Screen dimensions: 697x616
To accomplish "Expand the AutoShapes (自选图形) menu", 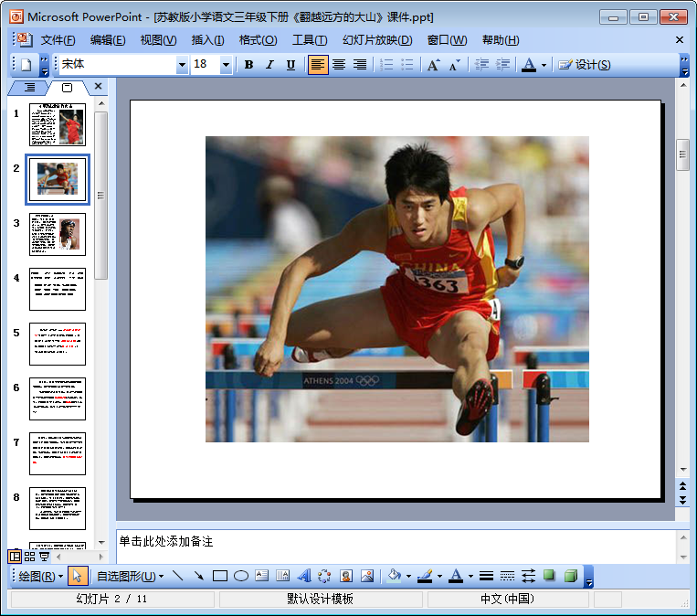I will click(130, 576).
